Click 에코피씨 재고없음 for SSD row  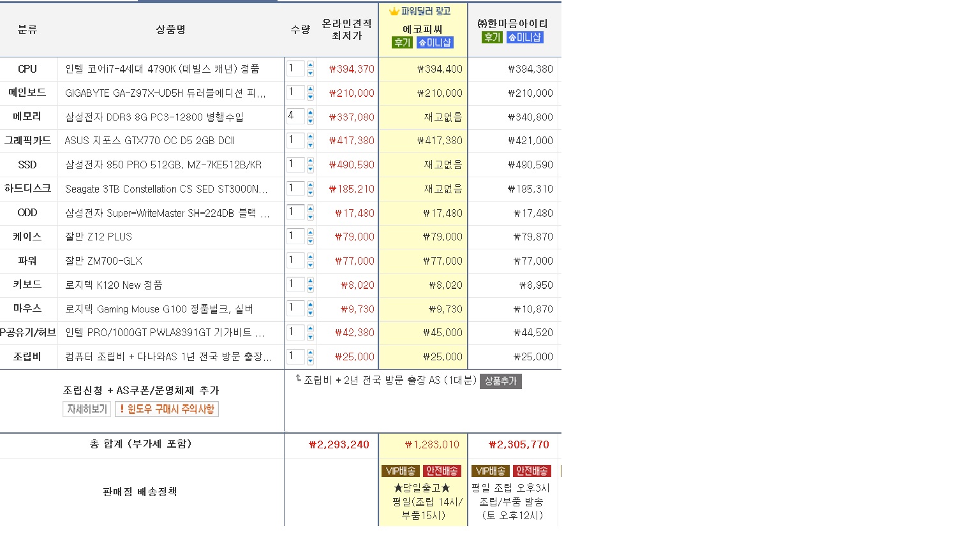(443, 165)
